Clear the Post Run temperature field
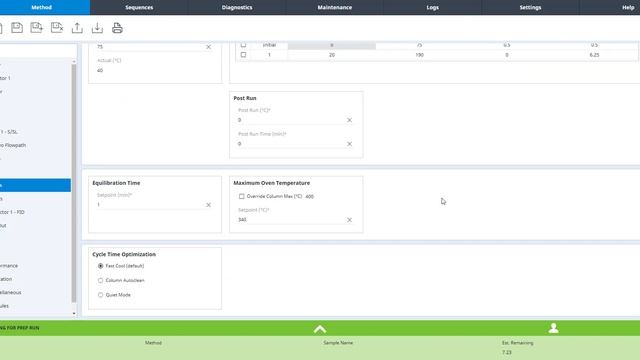 pos(349,120)
